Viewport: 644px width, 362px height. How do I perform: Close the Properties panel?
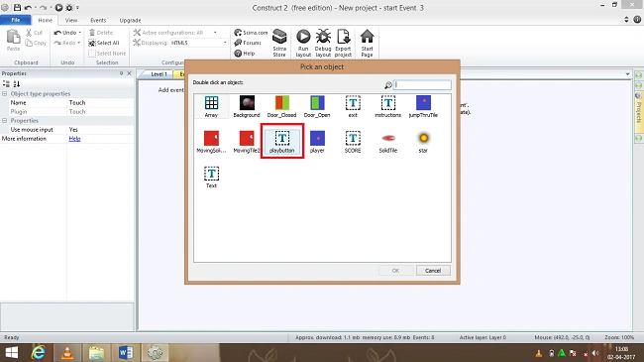point(129,73)
